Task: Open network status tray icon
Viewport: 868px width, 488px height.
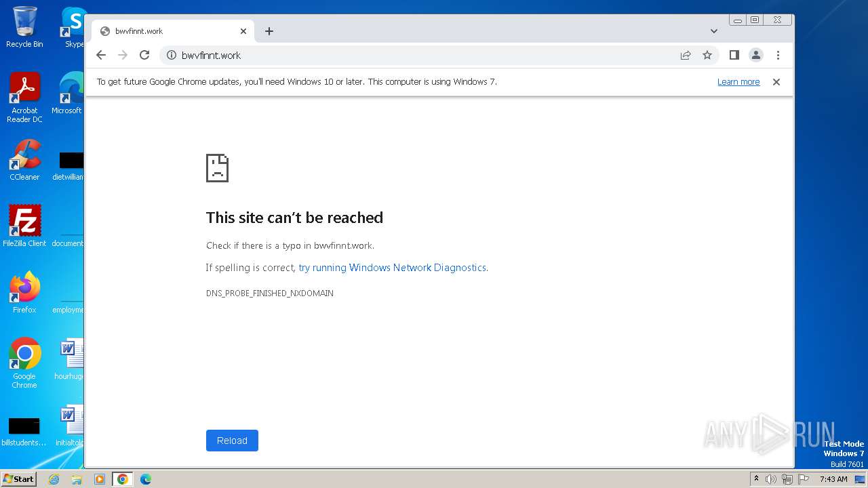Action: click(787, 479)
